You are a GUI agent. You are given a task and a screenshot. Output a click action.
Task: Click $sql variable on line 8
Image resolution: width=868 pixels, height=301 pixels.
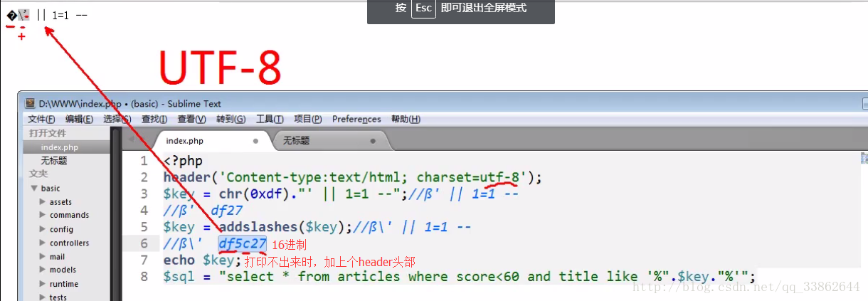coord(179,277)
